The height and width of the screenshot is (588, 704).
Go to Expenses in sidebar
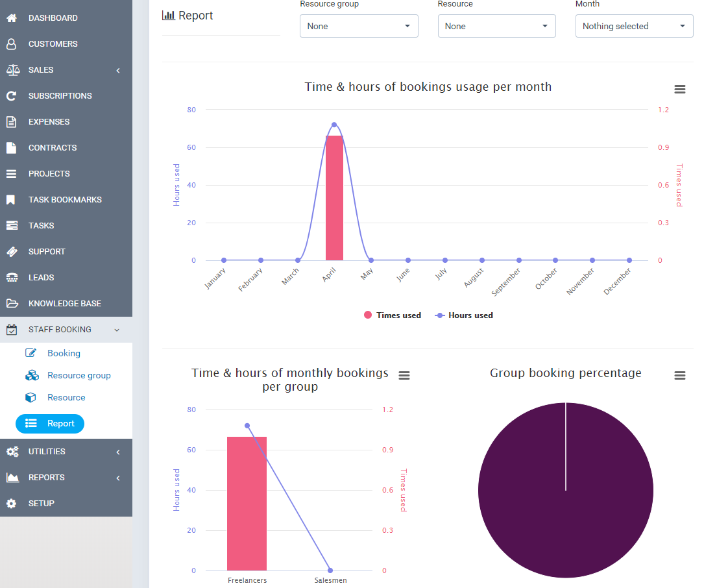coord(49,122)
